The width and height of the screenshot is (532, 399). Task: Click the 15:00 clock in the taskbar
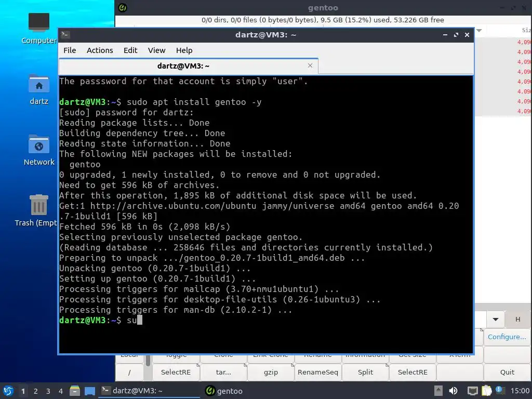[x=520, y=391]
